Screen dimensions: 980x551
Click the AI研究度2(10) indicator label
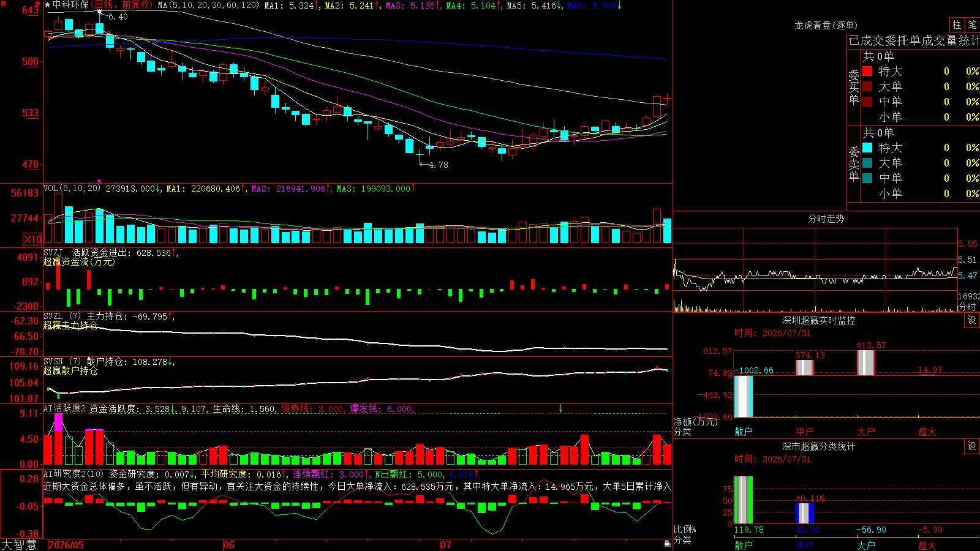pos(74,474)
